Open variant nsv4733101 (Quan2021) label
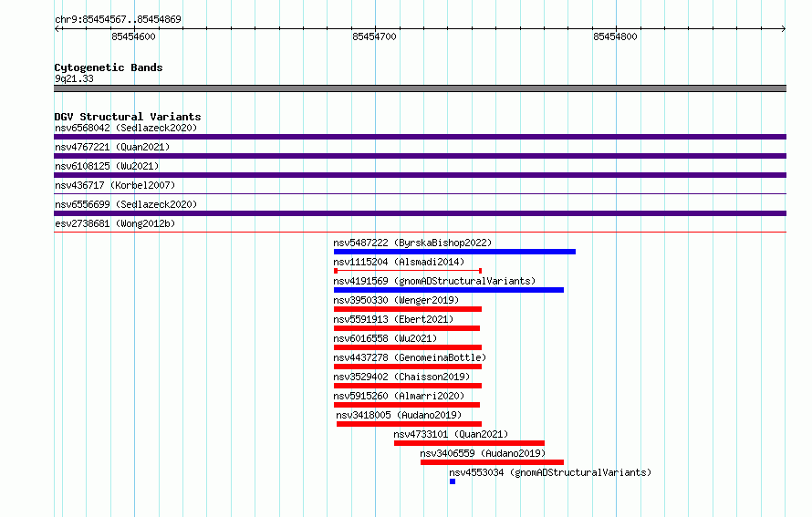This screenshot has width=812, height=517. (x=451, y=434)
